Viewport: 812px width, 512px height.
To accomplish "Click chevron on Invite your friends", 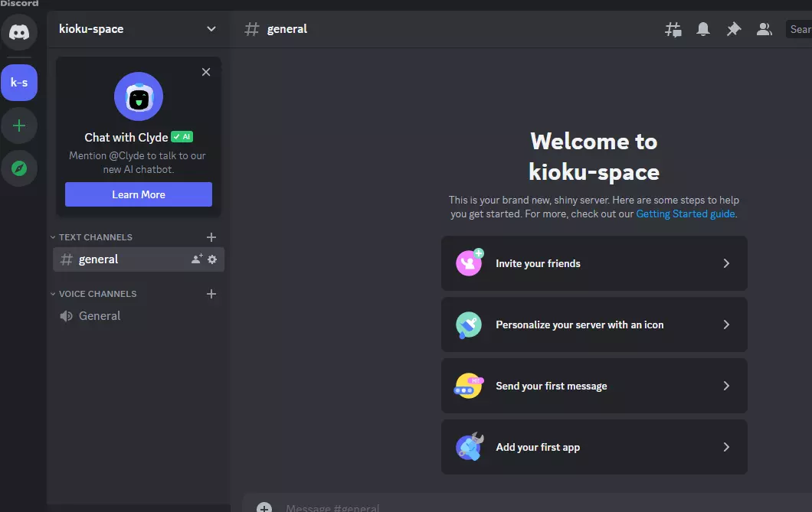I will click(726, 264).
